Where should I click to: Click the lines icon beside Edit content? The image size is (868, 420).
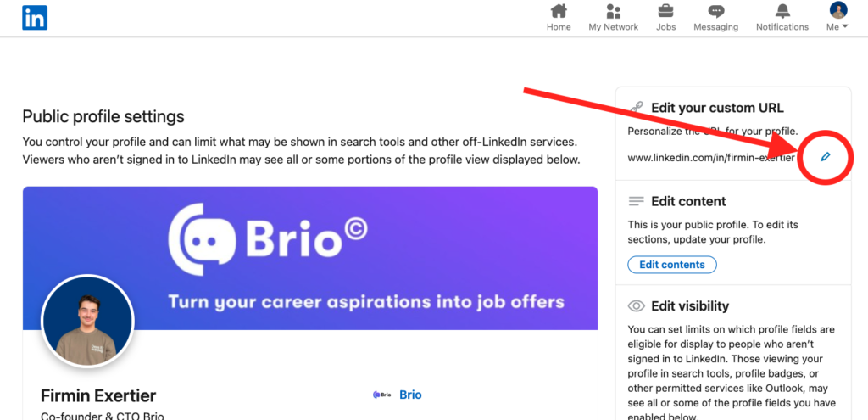[636, 201]
